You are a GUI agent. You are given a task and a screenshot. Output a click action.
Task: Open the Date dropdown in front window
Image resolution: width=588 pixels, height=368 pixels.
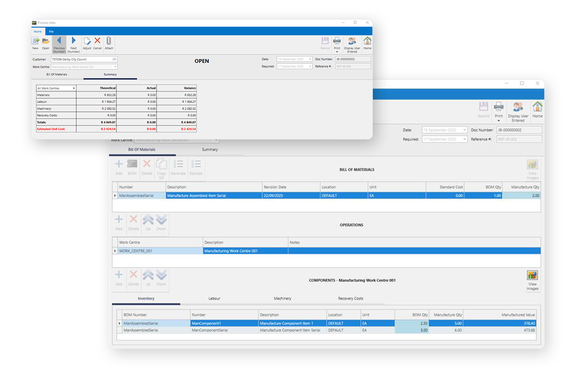click(x=310, y=59)
